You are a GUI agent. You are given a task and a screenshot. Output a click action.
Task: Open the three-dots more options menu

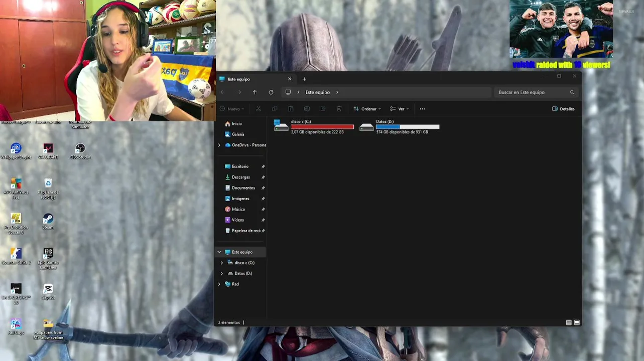[423, 109]
